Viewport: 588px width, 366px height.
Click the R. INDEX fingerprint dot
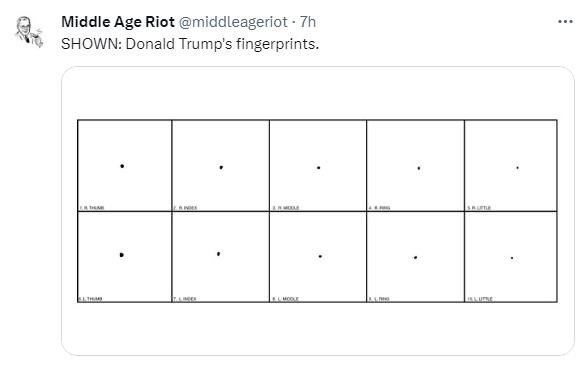[x=221, y=167]
